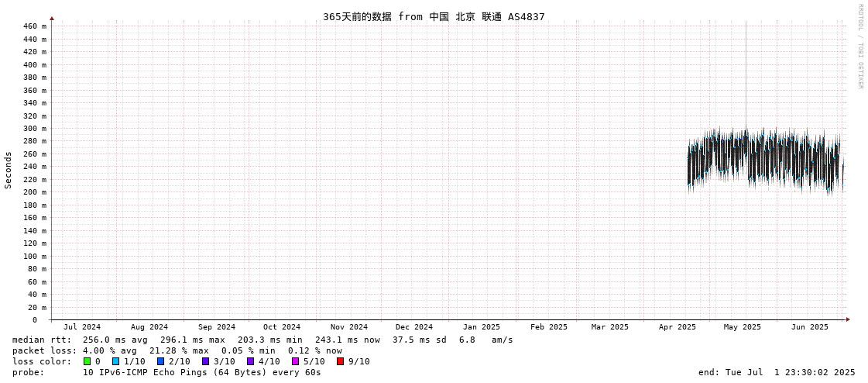The width and height of the screenshot is (868, 383).
Task: Click the Oct 2024 x-axis label
Action: [282, 327]
